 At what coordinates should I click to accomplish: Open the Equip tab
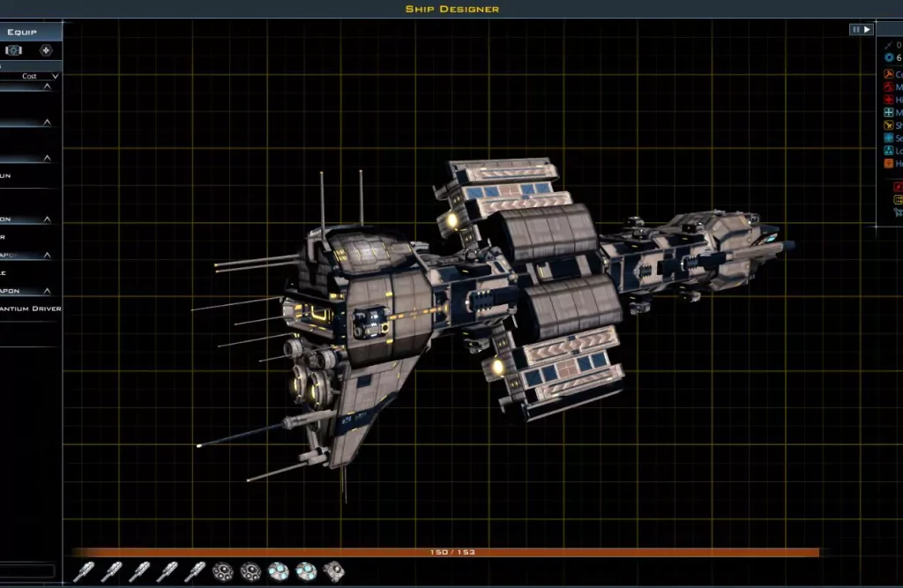pyautogui.click(x=22, y=33)
